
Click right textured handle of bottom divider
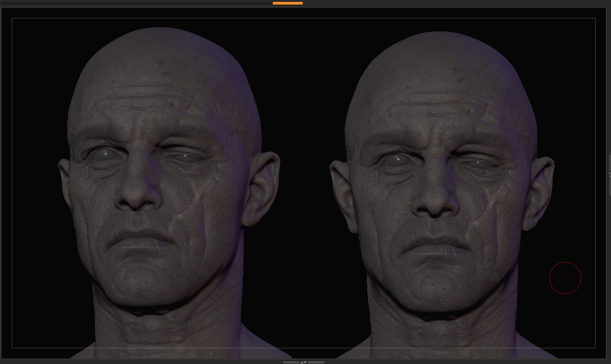coord(316,362)
